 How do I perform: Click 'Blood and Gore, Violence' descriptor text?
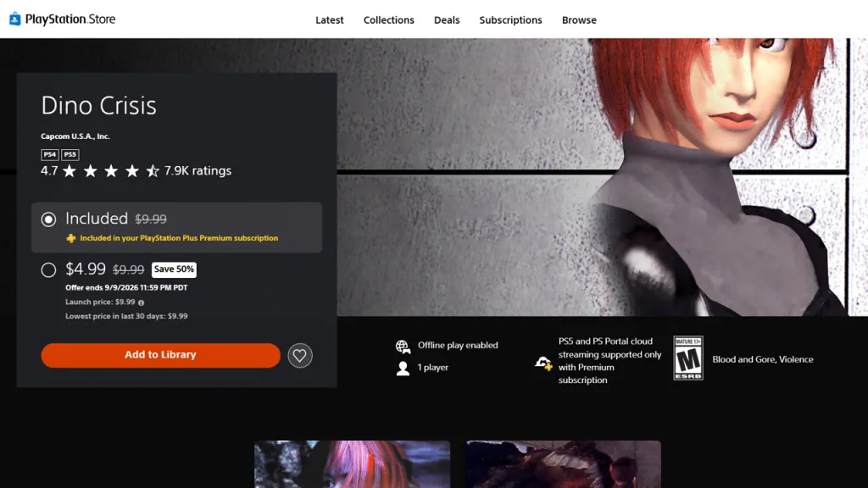tap(763, 359)
